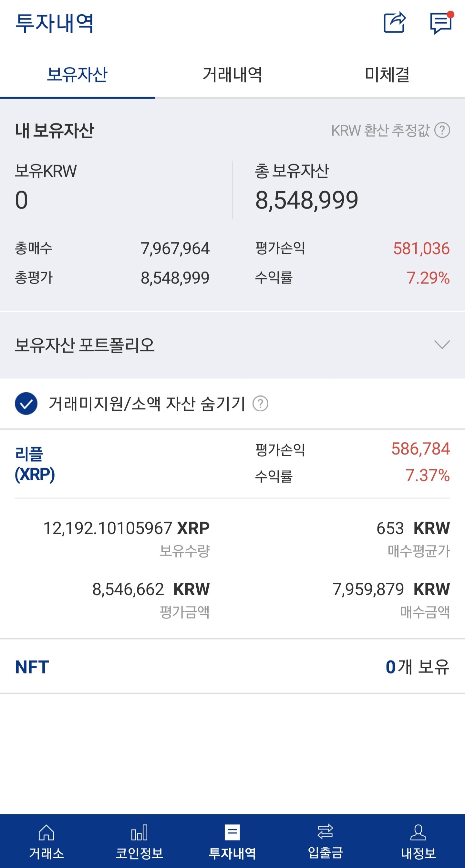Image resolution: width=465 pixels, height=868 pixels.
Task: Expand 보유자산 포트폴리오 chevron
Action: (442, 345)
